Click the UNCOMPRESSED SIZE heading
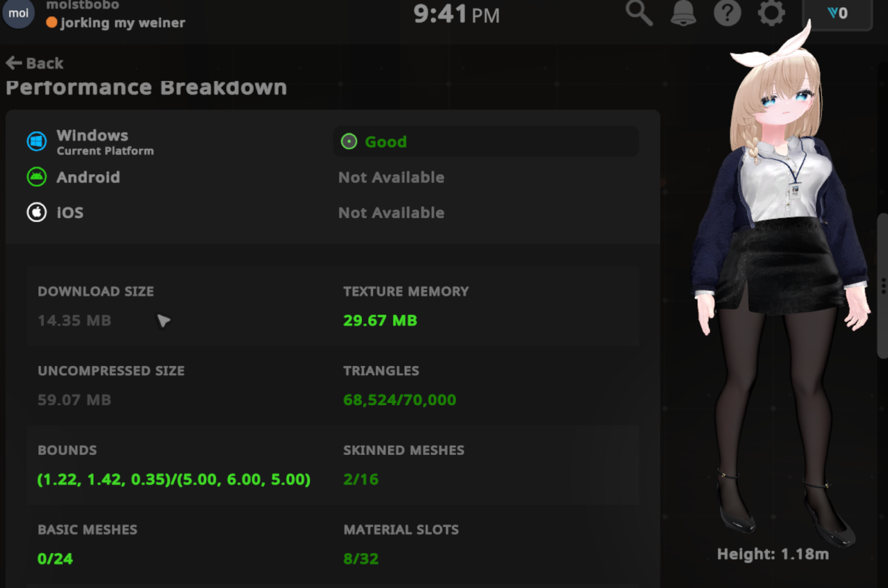The image size is (888, 588). (x=111, y=371)
